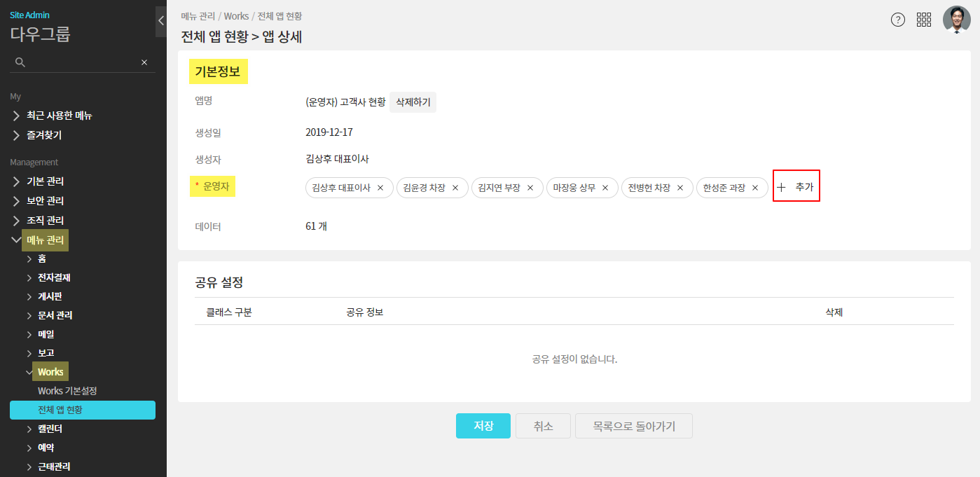Click the help question mark icon
This screenshot has width=980, height=477.
(897, 20)
